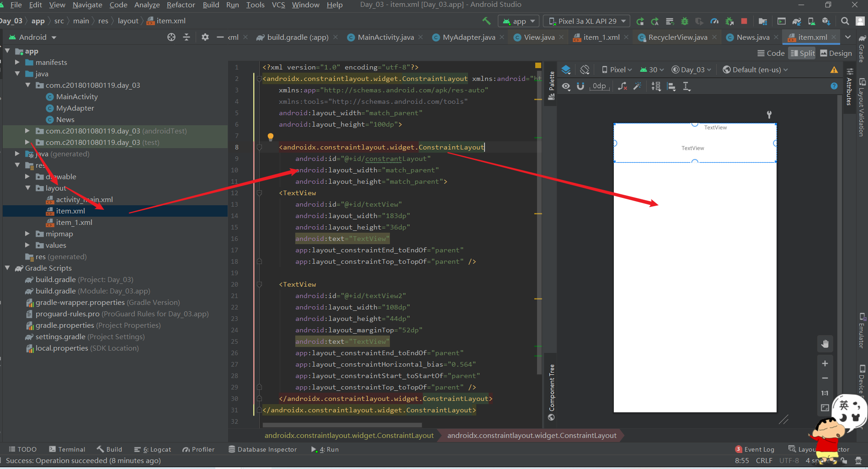The height and width of the screenshot is (469, 868).
Task: Click the Profile app gauge icon
Action: (714, 21)
